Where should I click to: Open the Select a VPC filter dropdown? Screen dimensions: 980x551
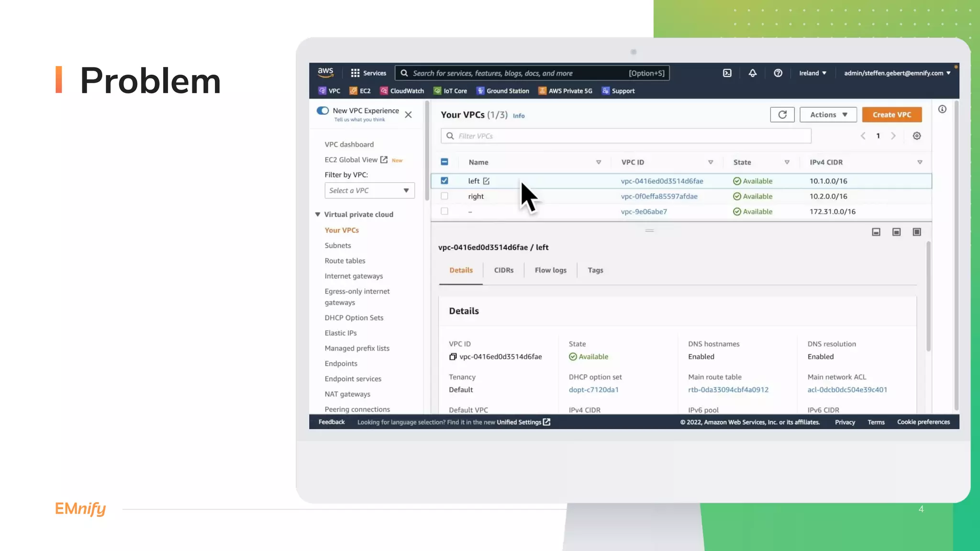coord(369,190)
